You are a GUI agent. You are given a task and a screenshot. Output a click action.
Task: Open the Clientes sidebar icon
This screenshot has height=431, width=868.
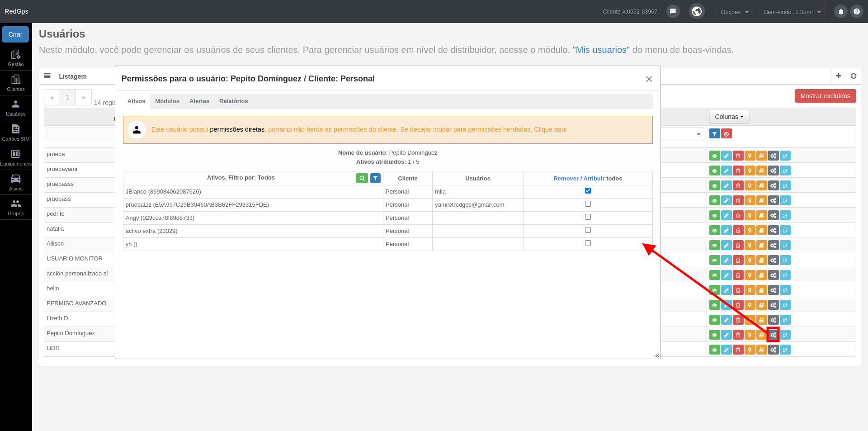[16, 83]
